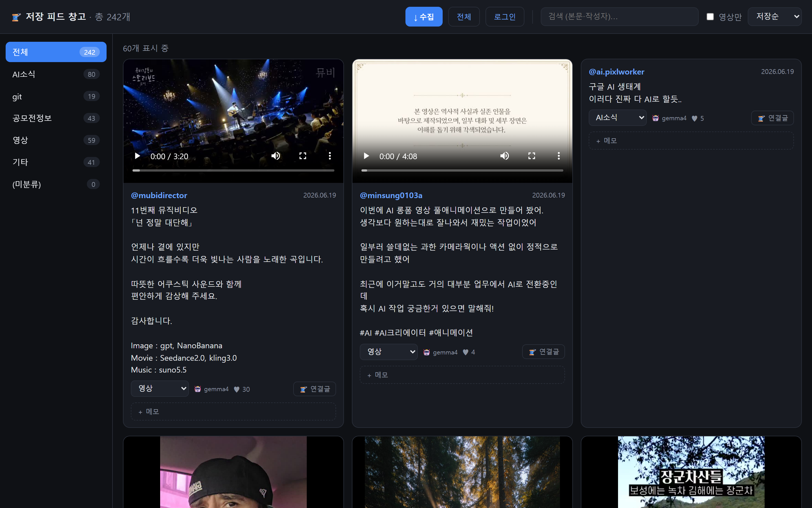This screenshot has height=508, width=812.
Task: Seek on the minsung0103a video progress bar
Action: click(x=462, y=170)
